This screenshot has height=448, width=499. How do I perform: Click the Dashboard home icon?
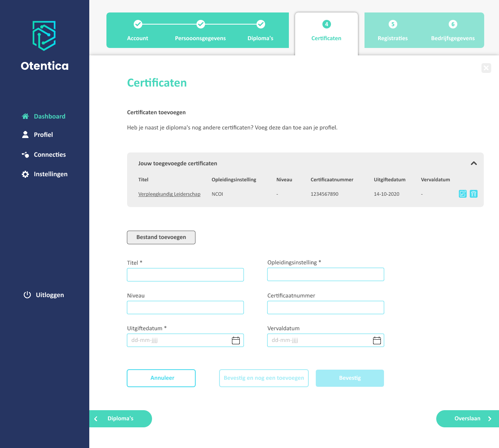coord(25,116)
